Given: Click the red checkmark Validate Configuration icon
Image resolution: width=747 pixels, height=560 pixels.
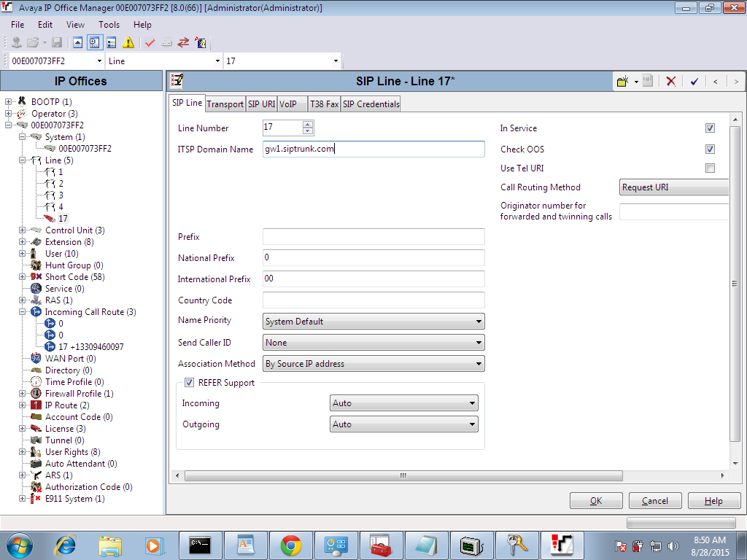Looking at the screenshot, I should [150, 43].
